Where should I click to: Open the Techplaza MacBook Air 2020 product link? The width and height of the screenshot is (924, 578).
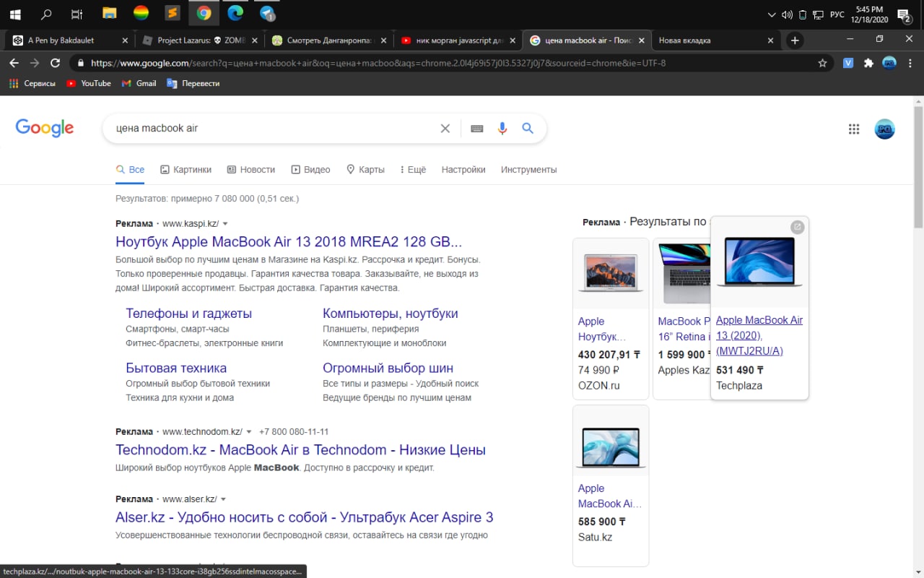(759, 335)
